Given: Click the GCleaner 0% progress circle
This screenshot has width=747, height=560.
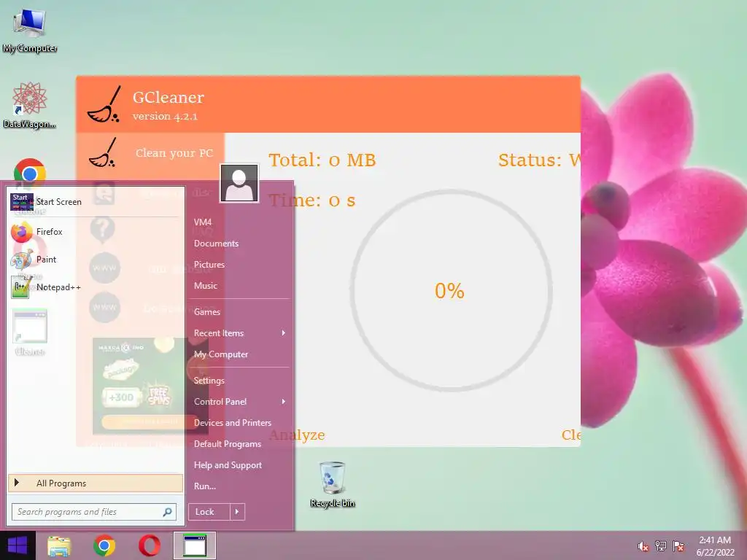Looking at the screenshot, I should 451,290.
